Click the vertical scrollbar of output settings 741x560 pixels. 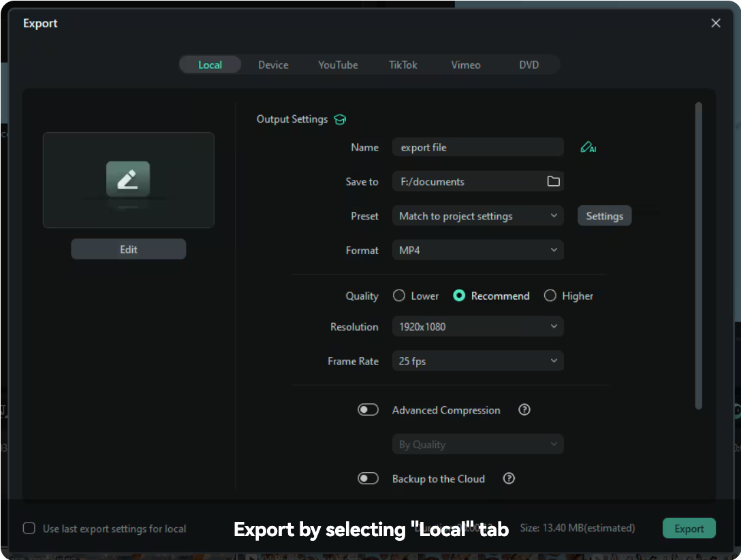coord(699,255)
